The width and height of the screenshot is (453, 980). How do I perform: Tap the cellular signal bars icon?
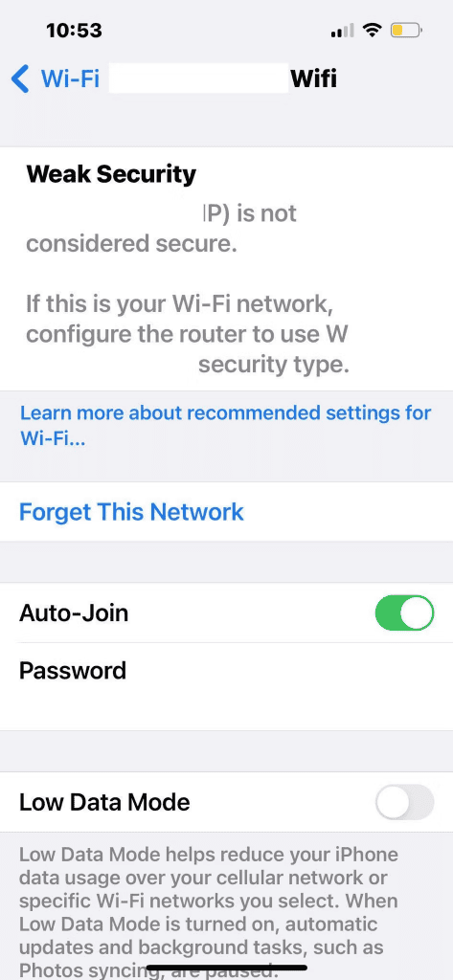tap(342, 30)
